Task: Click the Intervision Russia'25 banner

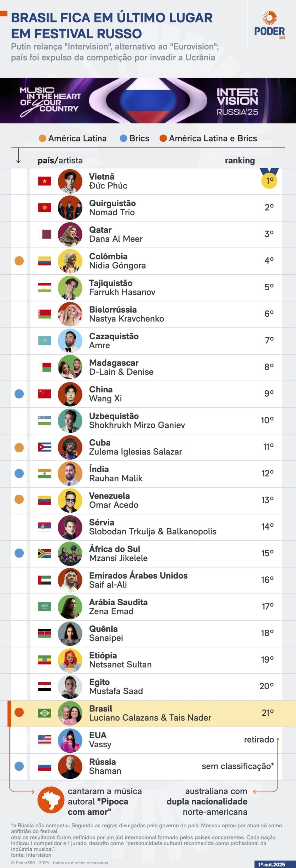Action: [x=148, y=101]
